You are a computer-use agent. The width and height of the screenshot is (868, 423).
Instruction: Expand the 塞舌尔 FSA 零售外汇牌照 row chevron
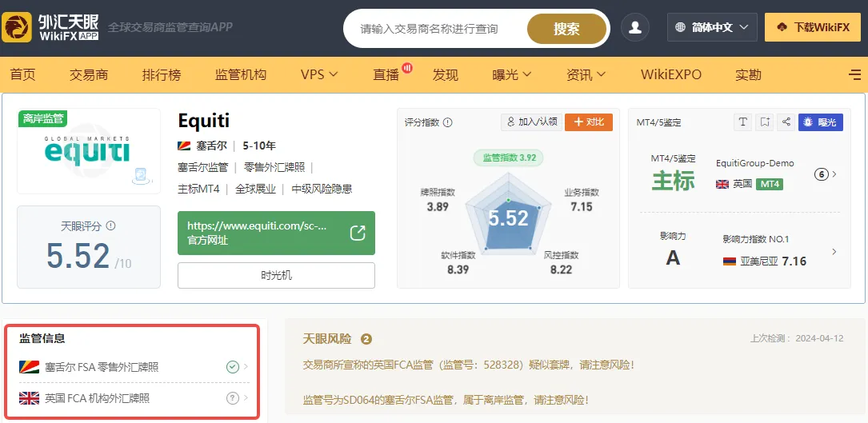click(x=246, y=366)
